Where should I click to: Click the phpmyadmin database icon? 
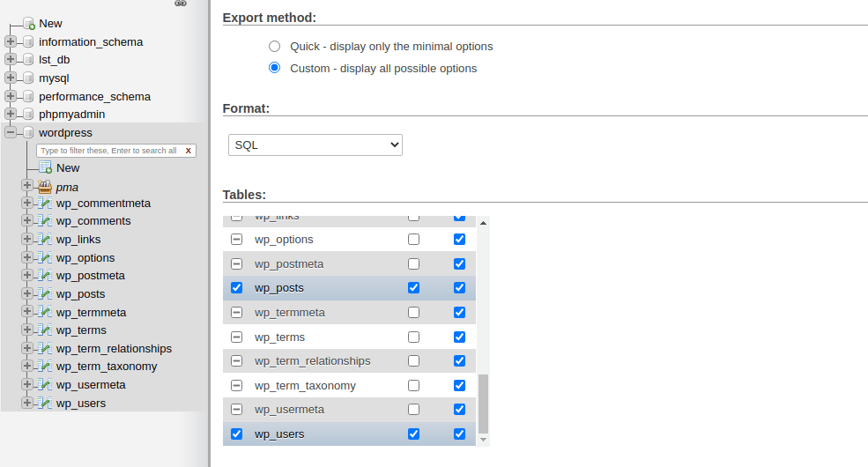click(28, 114)
